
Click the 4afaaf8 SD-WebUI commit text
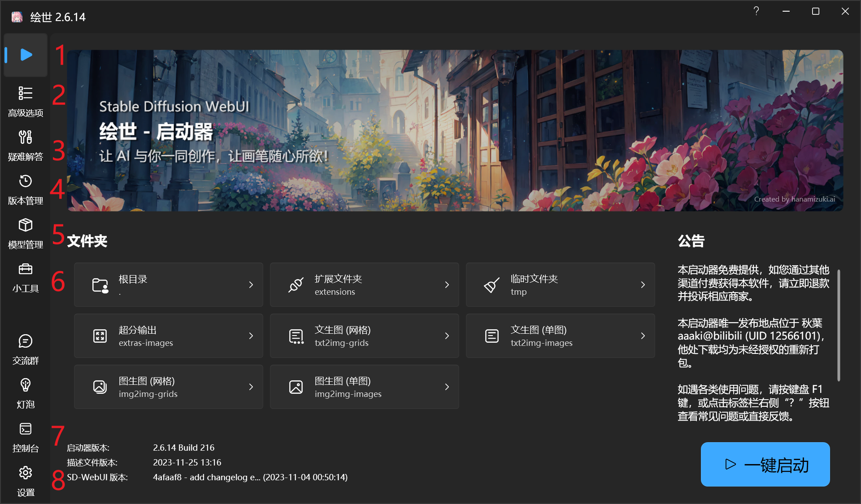[x=250, y=477]
